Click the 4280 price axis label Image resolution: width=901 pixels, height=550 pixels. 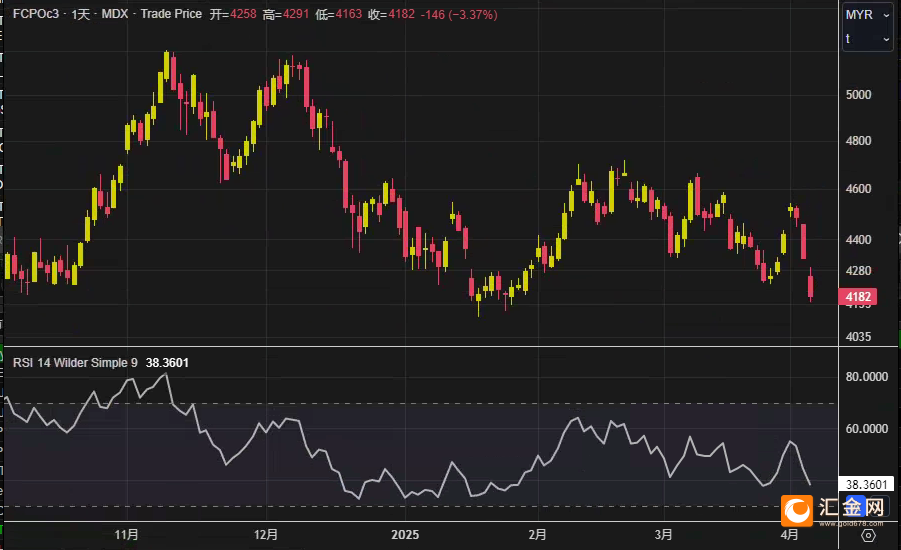click(x=858, y=271)
